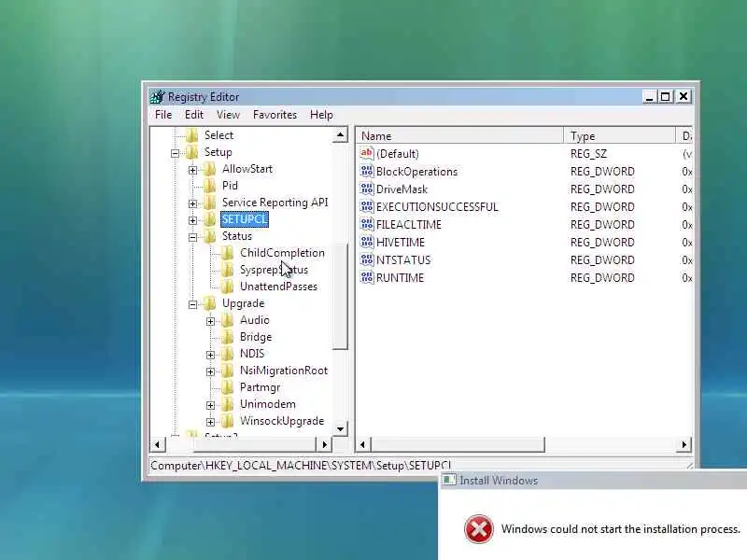The width and height of the screenshot is (747, 560).
Task: Expand the Service Reporting API key
Action: 193,203
